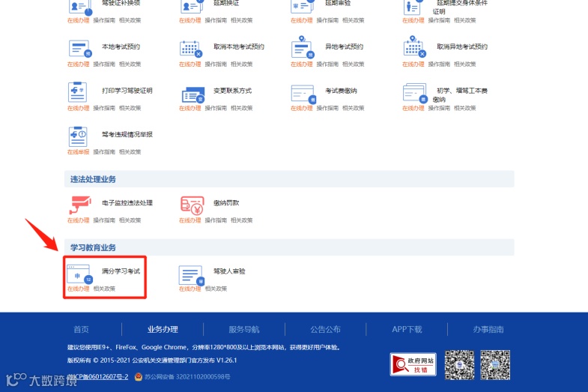Click 在线办理 under 电子监控违法处理
The height and width of the screenshot is (392, 588).
coord(79,220)
